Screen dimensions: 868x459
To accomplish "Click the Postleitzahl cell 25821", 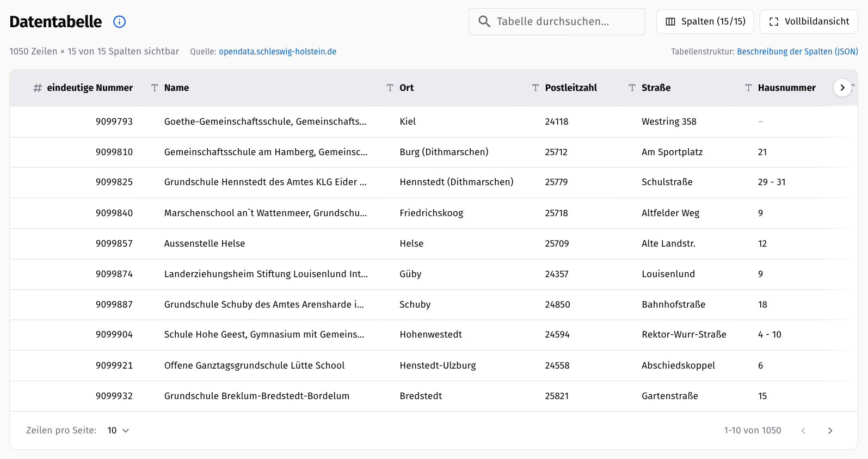I will coord(557,396).
